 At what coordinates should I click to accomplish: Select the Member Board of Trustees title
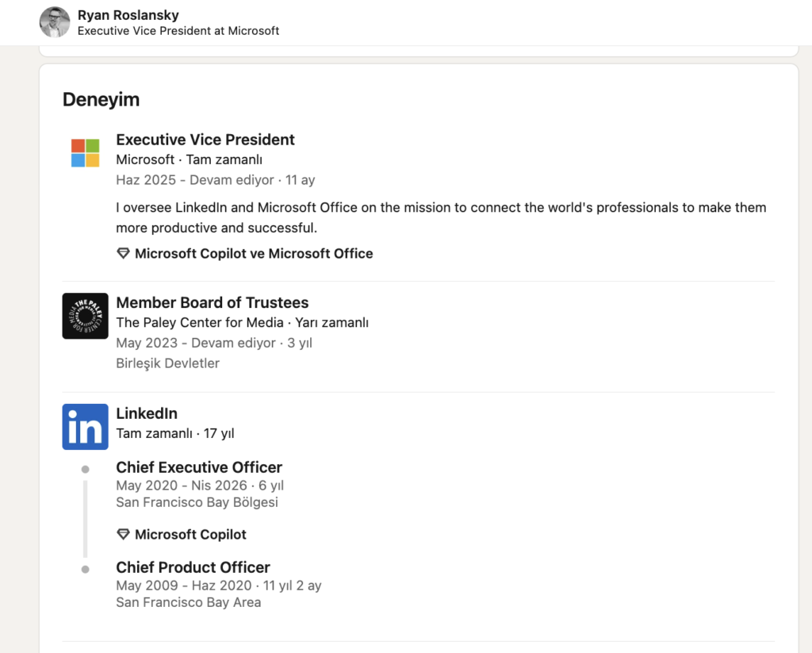[212, 302]
